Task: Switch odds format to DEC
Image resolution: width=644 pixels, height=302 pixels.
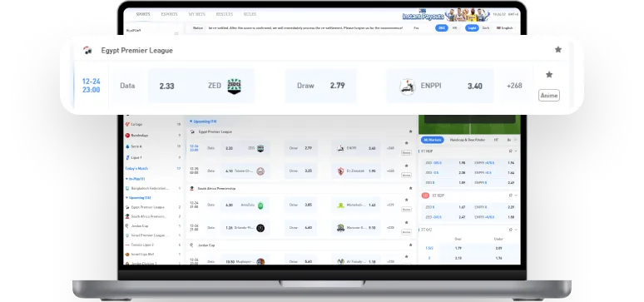Action: point(442,28)
